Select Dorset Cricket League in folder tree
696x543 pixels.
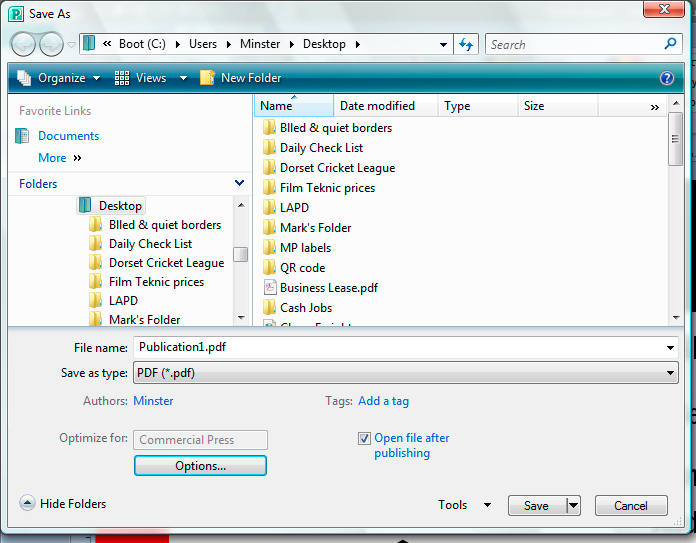point(166,263)
